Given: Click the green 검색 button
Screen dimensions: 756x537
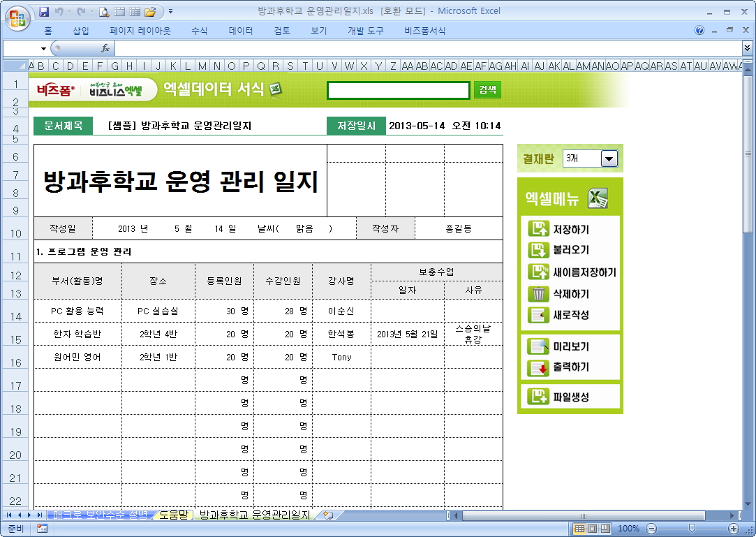Looking at the screenshot, I should point(487,89).
